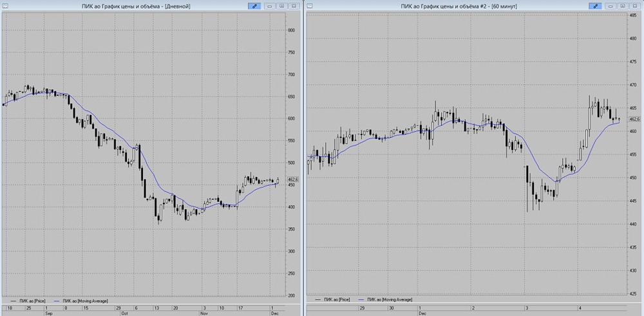Click the 'Dec' label on 60-minute time axis
This screenshot has height=316, width=644.
pyautogui.click(x=423, y=312)
